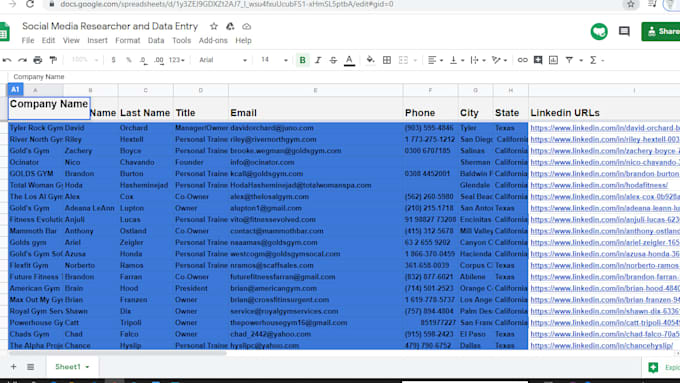Toggle Italic formatting
Screen dimensions: 680x383
pos(318,60)
